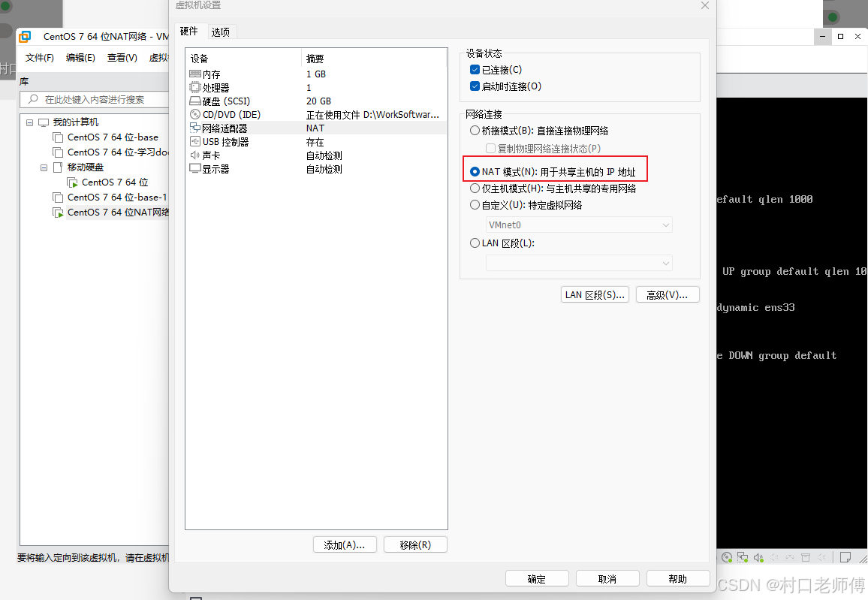This screenshot has height=600, width=868.
Task: Open the 文件(F) menu
Action: pos(39,56)
